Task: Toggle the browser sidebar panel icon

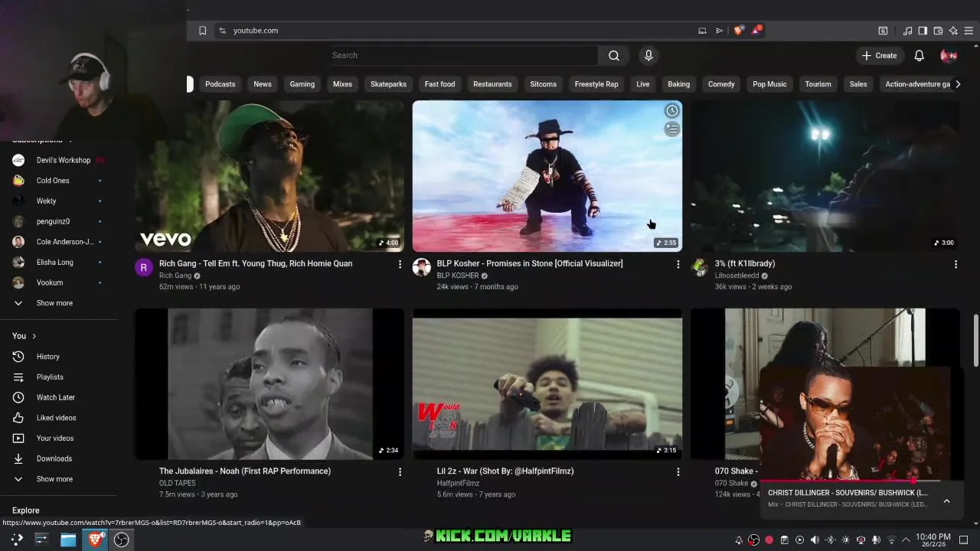Action: pos(923,31)
